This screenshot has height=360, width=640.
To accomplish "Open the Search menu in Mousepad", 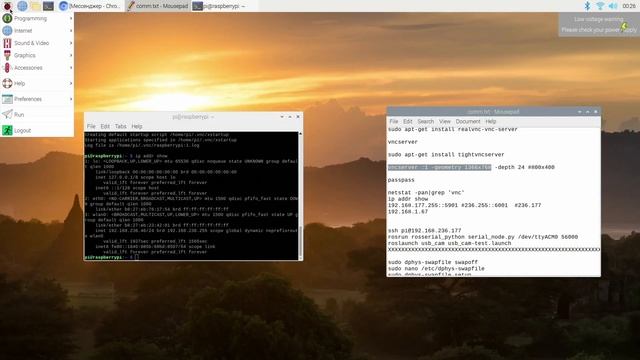I will (x=425, y=121).
